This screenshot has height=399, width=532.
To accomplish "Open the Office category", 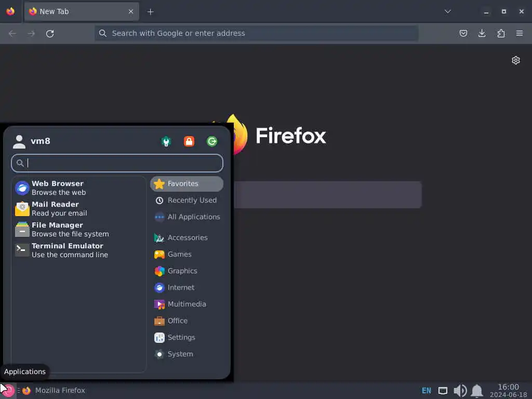I will click(187, 321).
